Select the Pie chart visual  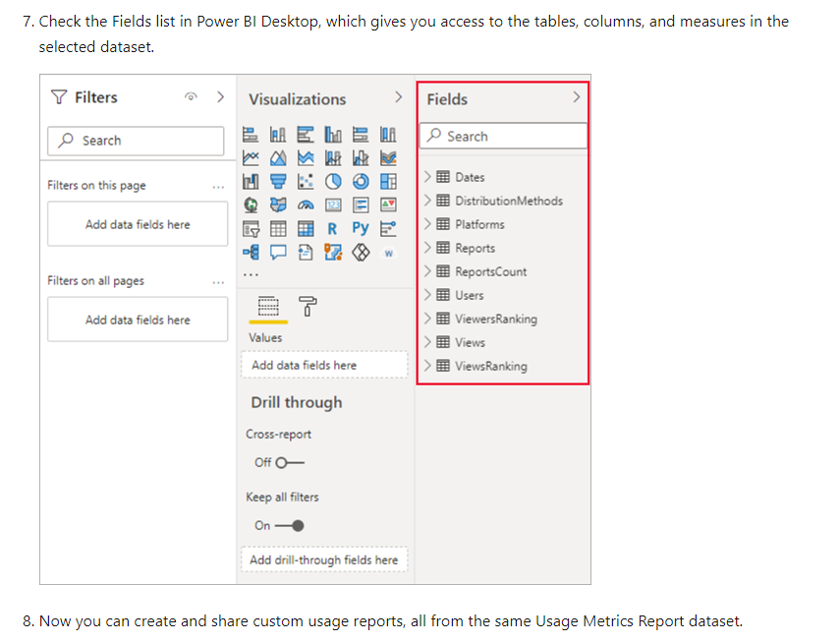click(333, 181)
